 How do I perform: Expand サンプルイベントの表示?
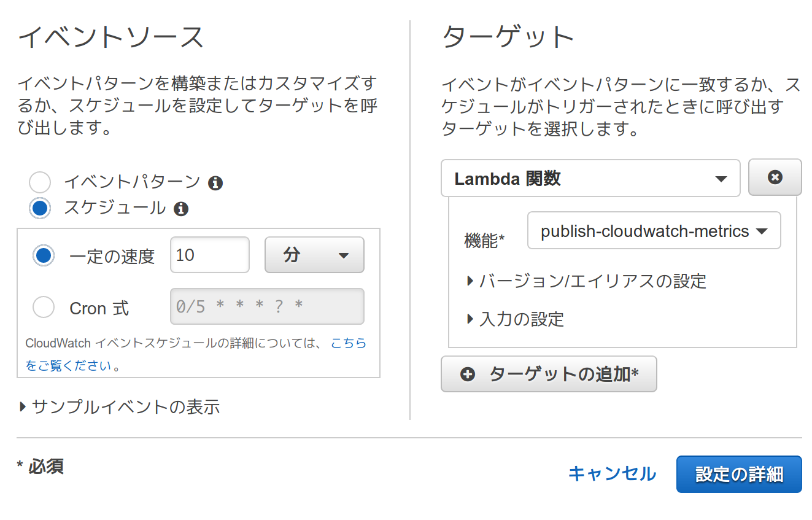click(x=120, y=406)
